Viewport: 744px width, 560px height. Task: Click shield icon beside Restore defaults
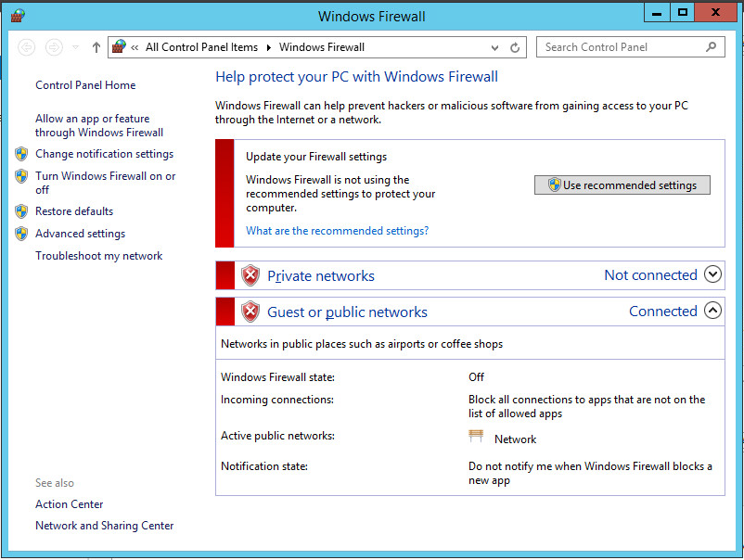[21, 211]
